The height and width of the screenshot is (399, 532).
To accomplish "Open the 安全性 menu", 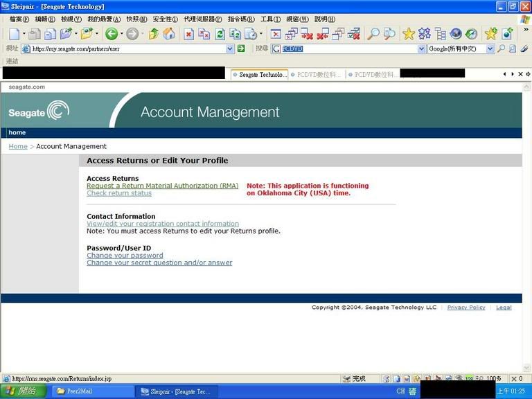I will tap(166, 19).
